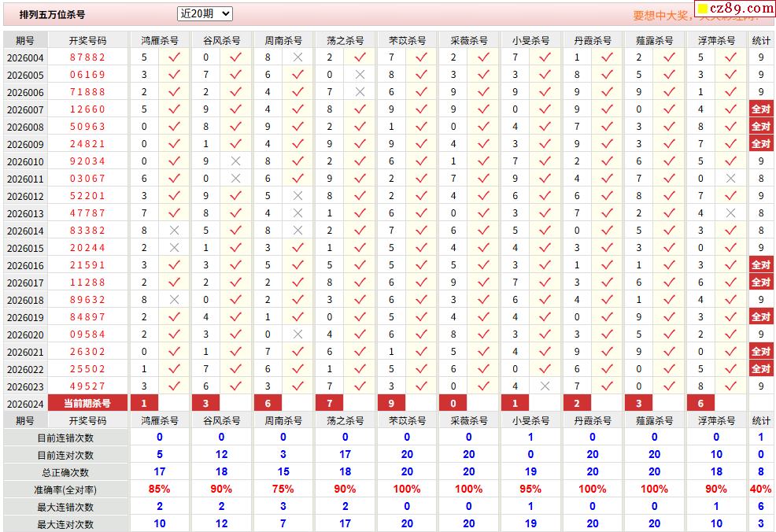Click the 准确率(全对率) row label

click(x=65, y=490)
